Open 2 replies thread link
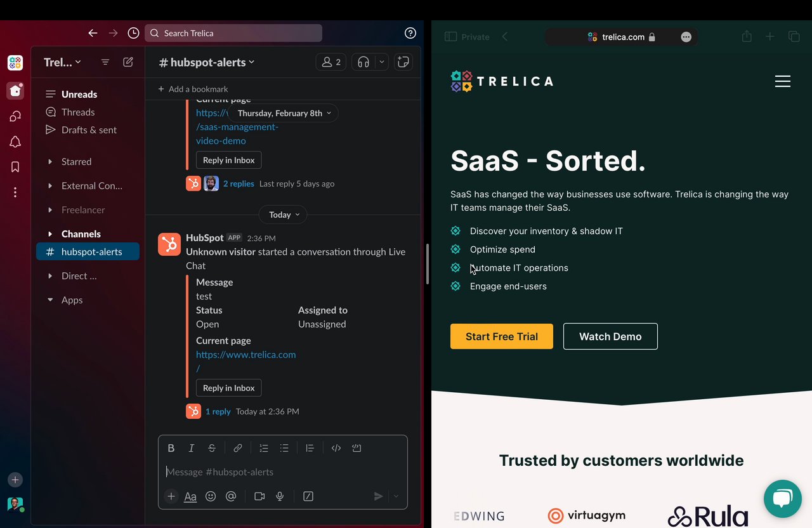812x528 pixels. 239,183
